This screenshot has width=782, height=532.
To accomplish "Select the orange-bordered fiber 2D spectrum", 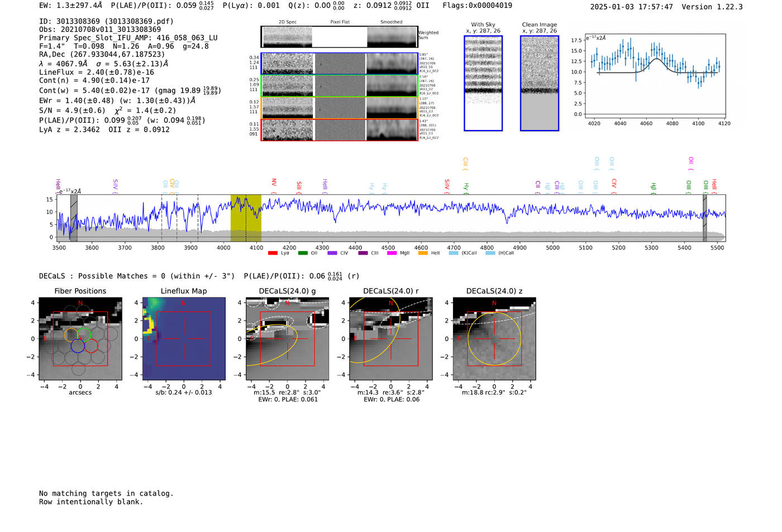I will coord(339,108).
